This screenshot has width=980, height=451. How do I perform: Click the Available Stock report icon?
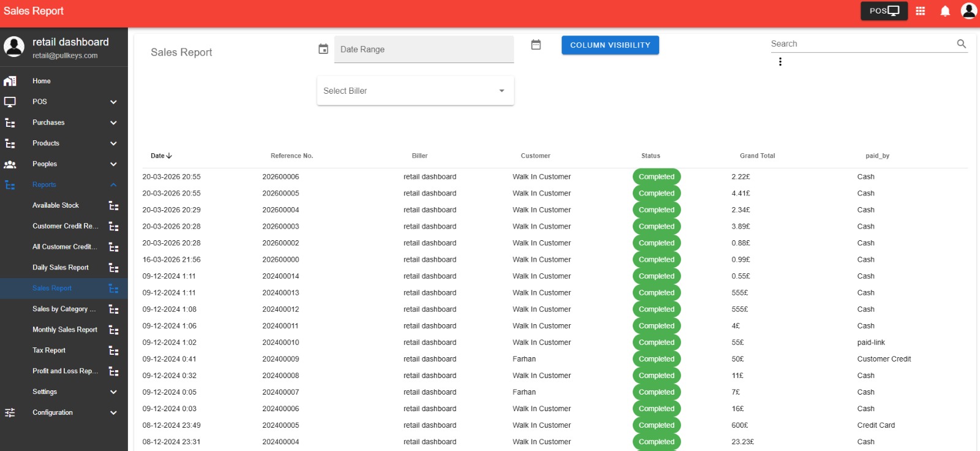point(113,206)
